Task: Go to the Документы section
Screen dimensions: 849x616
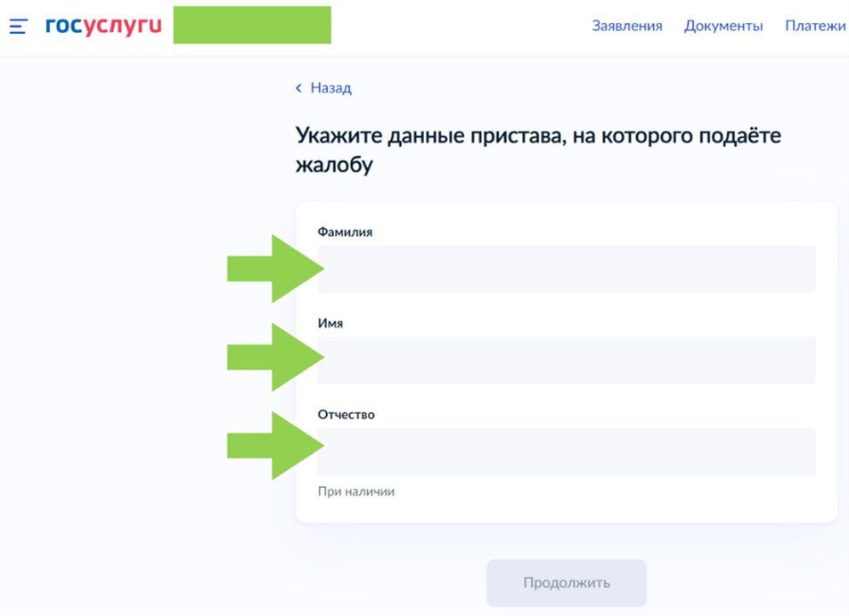Action: tap(723, 26)
